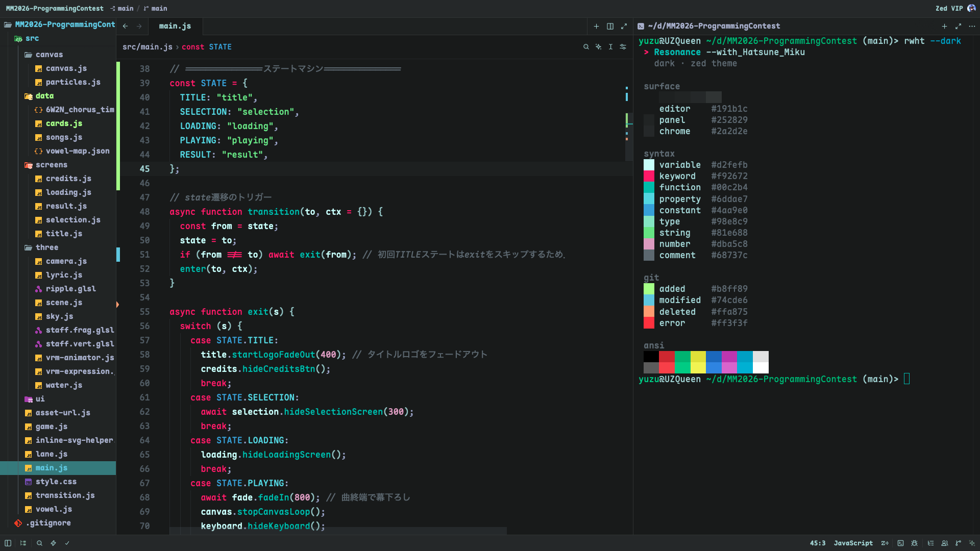Screen dimensions: 980x551
Task: Zoom the editor pane with expand arrows
Action: coord(624,26)
